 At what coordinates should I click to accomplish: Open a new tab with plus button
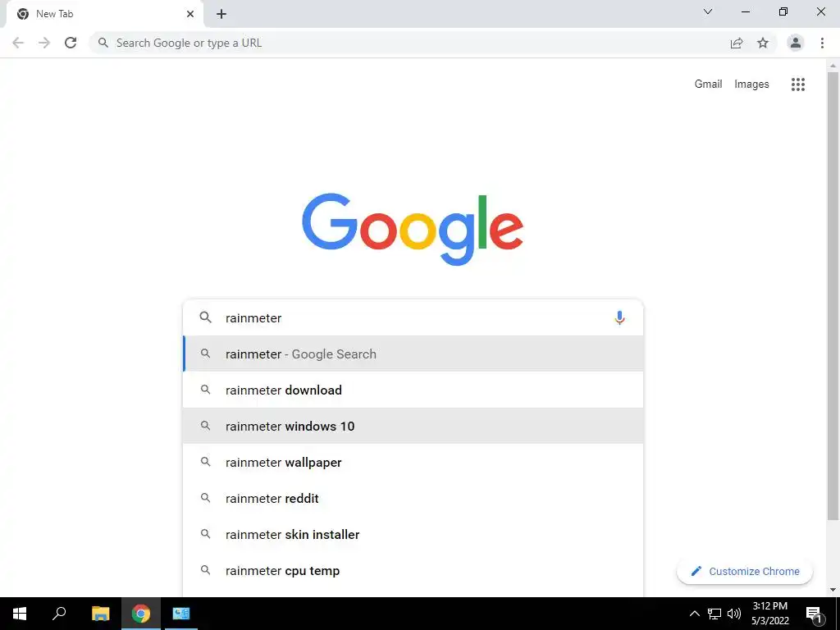[221, 14]
